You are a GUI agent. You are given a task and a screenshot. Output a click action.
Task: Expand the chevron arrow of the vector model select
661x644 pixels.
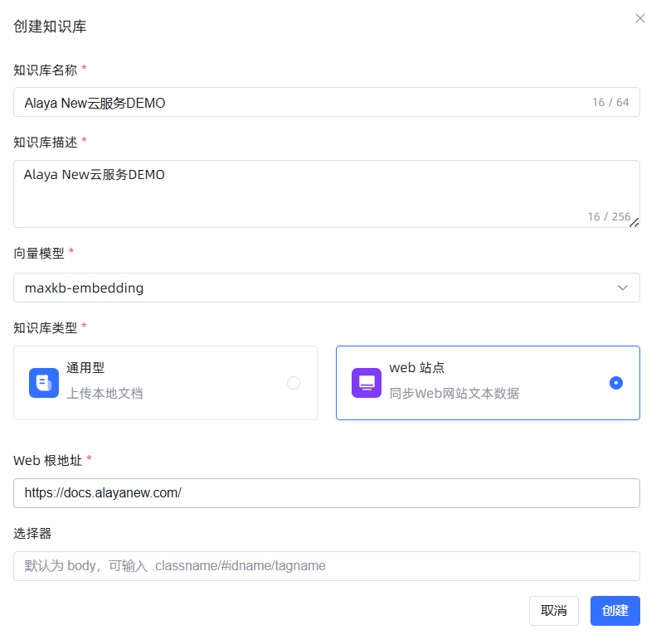click(623, 288)
